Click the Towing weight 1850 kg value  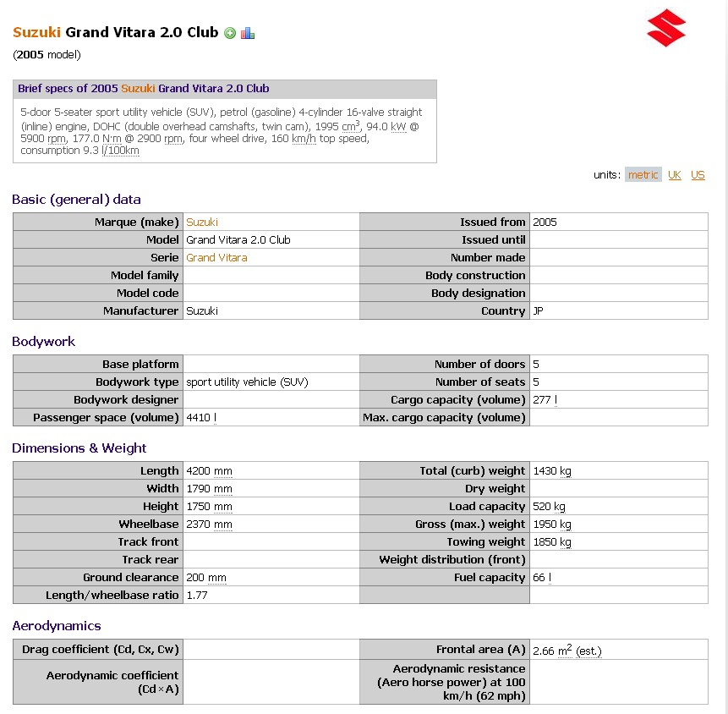pyautogui.click(x=552, y=542)
